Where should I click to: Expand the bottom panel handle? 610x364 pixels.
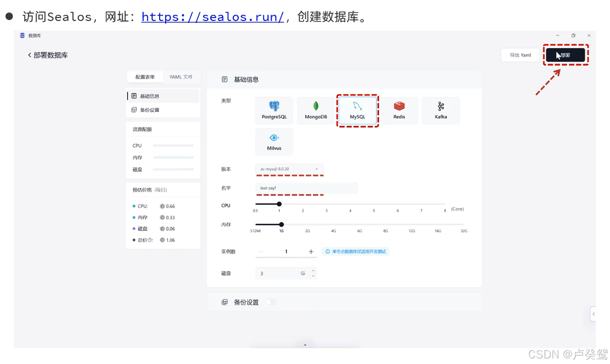coord(305,345)
